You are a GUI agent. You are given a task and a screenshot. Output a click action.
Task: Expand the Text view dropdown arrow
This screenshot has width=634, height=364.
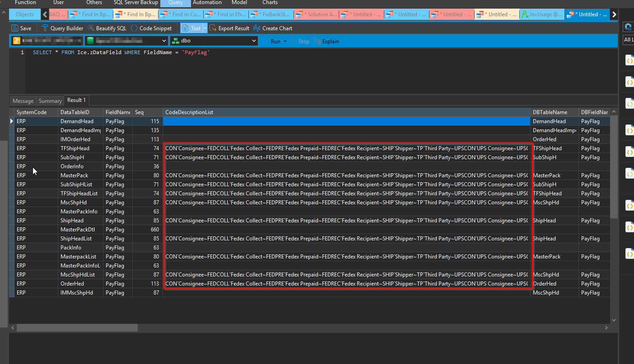pyautogui.click(x=205, y=28)
